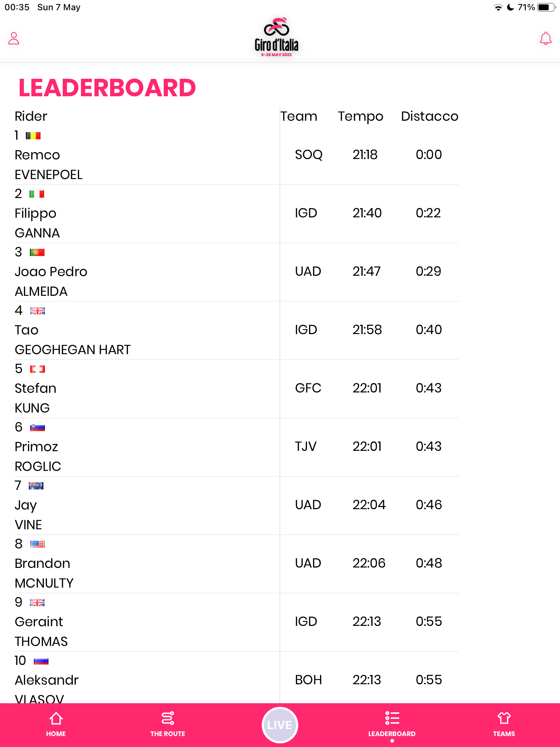Select Geraint THOMAS in the leaderboard
The height and width of the screenshot is (747, 560).
click(41, 631)
